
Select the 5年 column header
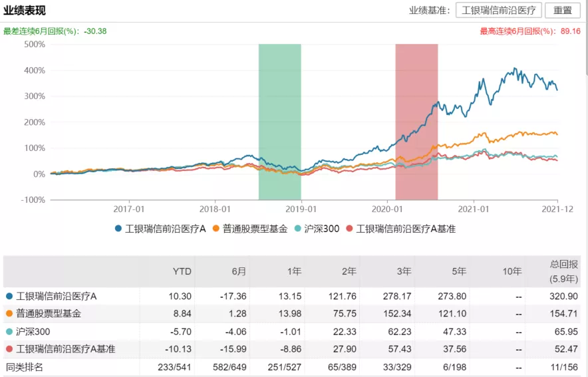click(458, 271)
